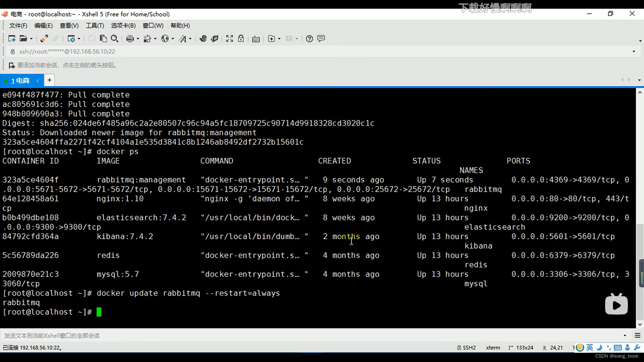Click the Print icon in the toolbar
Image resolution: width=644 pixels, height=362 pixels.
click(130, 39)
